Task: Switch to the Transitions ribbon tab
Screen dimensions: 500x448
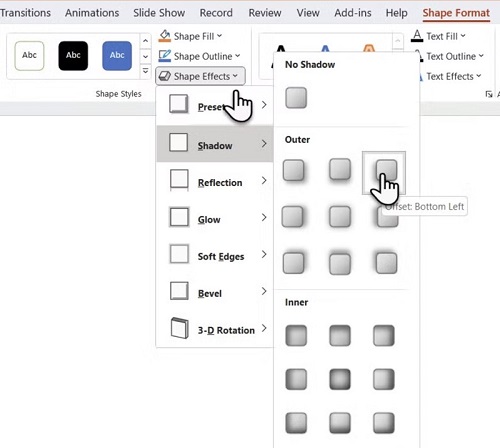Action: pyautogui.click(x=25, y=13)
